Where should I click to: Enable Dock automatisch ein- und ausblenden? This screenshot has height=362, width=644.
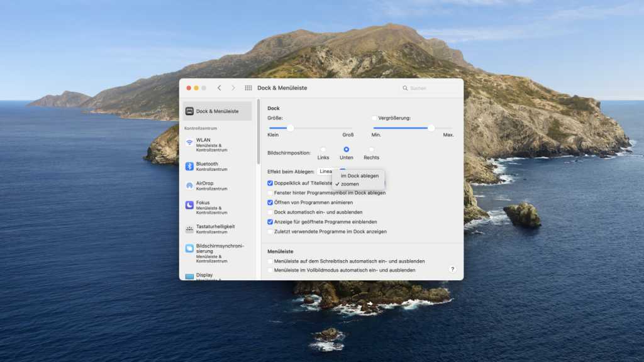point(270,212)
